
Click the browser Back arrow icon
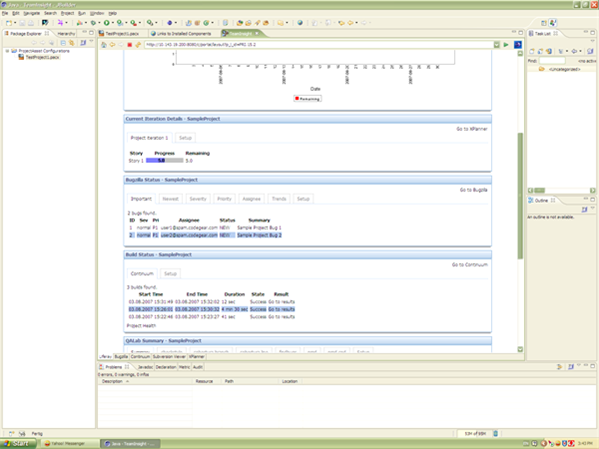click(x=112, y=45)
